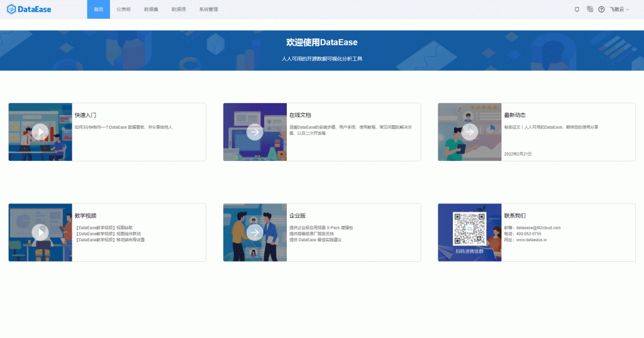Screen dimensions: 644x338
Task: Click the 联系我们 card title
Action: (x=515, y=215)
